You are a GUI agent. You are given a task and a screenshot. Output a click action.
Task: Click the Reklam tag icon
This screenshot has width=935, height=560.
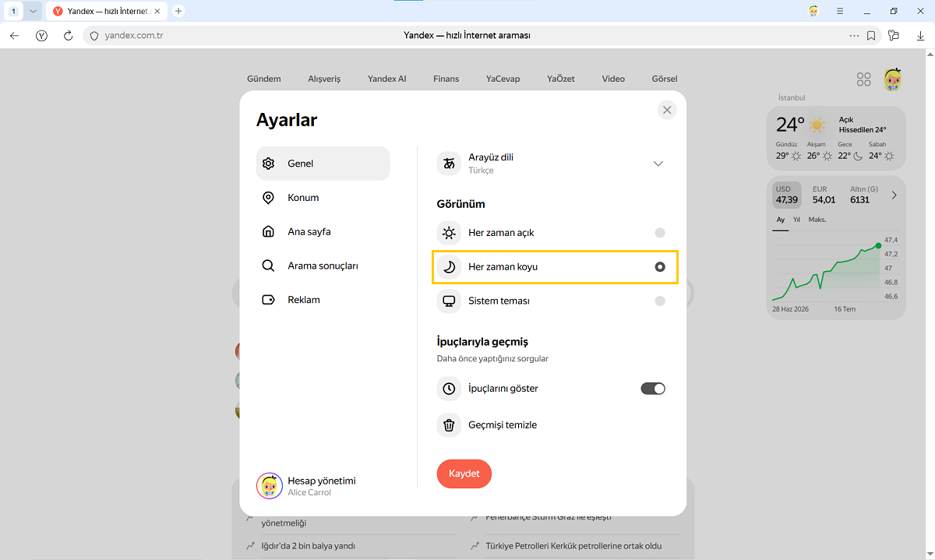(269, 300)
